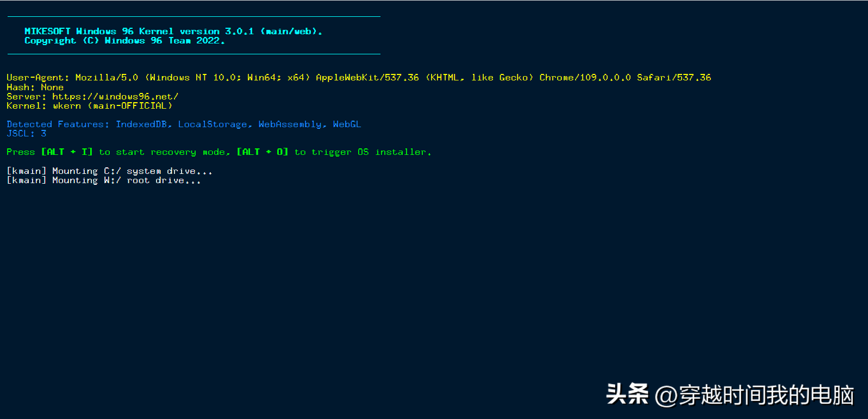Click the Copyright Windows 96 Team 2022 line
Viewport: 868px width, 419px height.
124,41
